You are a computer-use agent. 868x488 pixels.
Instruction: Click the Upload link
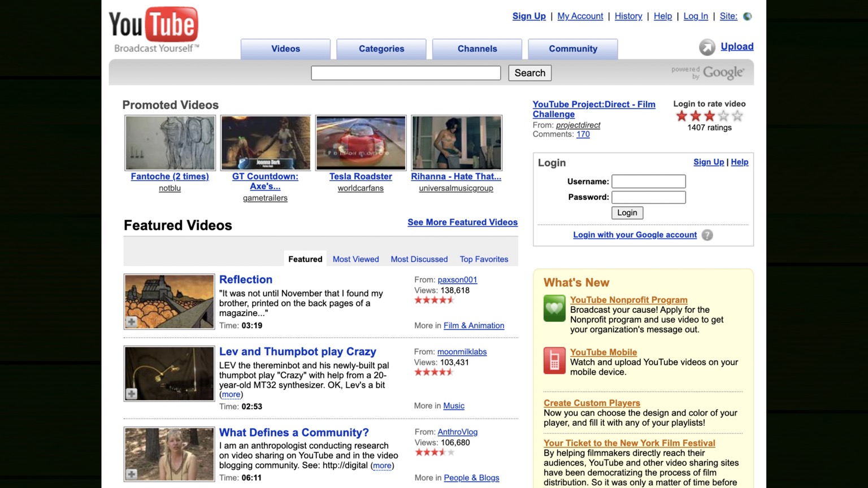point(737,46)
